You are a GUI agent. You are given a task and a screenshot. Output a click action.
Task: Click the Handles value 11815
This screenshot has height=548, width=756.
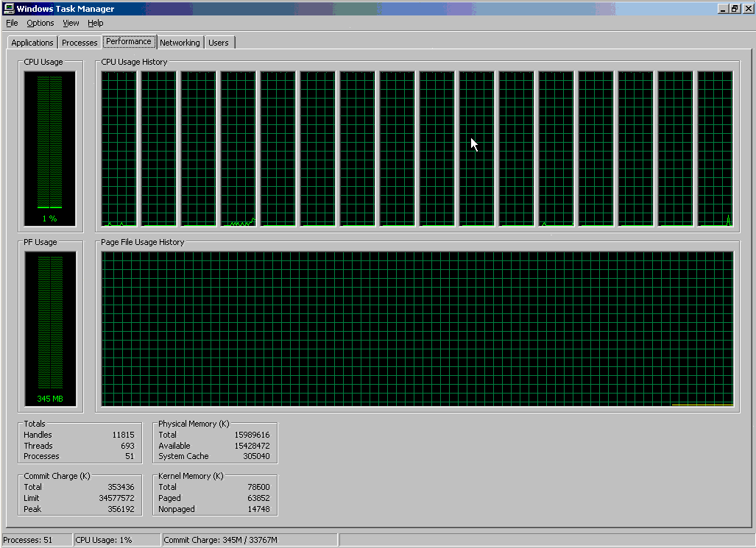point(124,435)
